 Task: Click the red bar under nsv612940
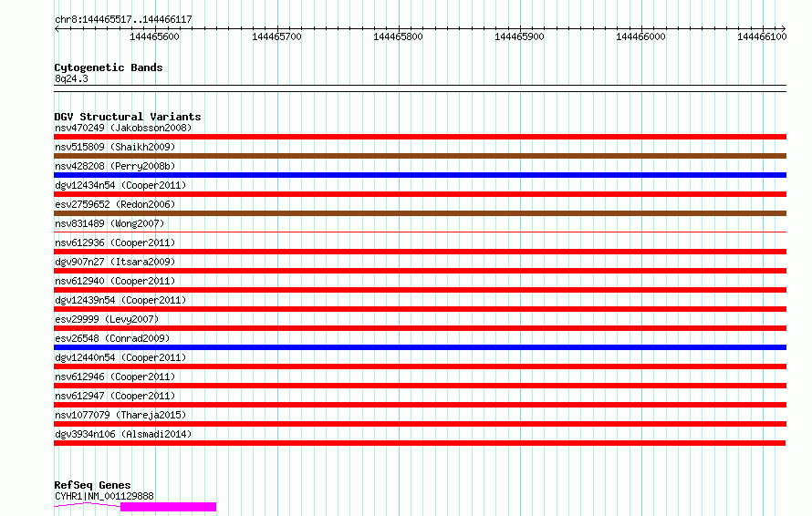coord(420,290)
